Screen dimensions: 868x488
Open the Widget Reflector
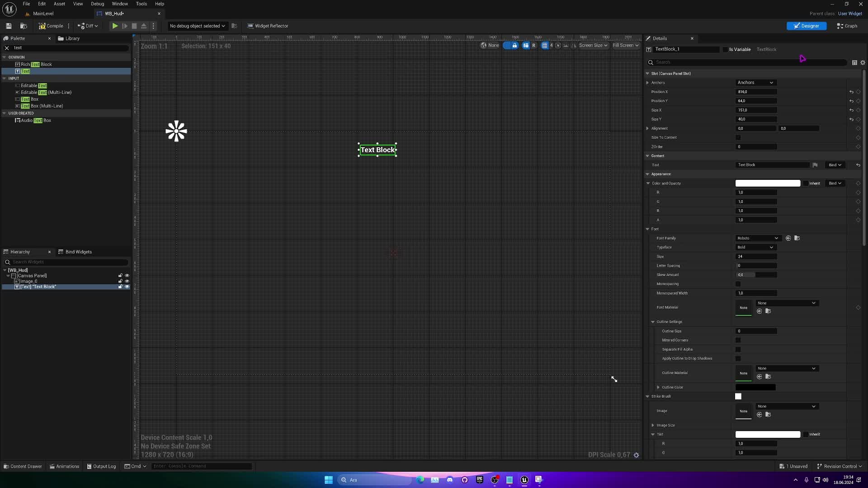[268, 26]
